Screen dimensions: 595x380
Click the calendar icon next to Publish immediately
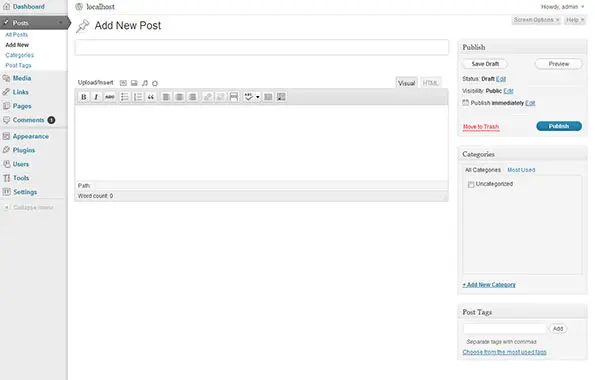[x=466, y=103]
